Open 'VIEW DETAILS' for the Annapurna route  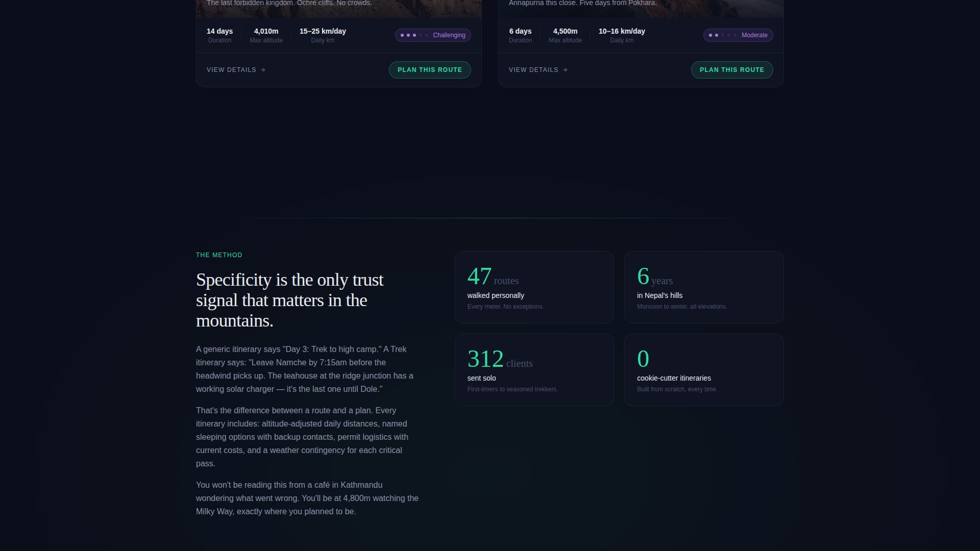click(x=533, y=70)
